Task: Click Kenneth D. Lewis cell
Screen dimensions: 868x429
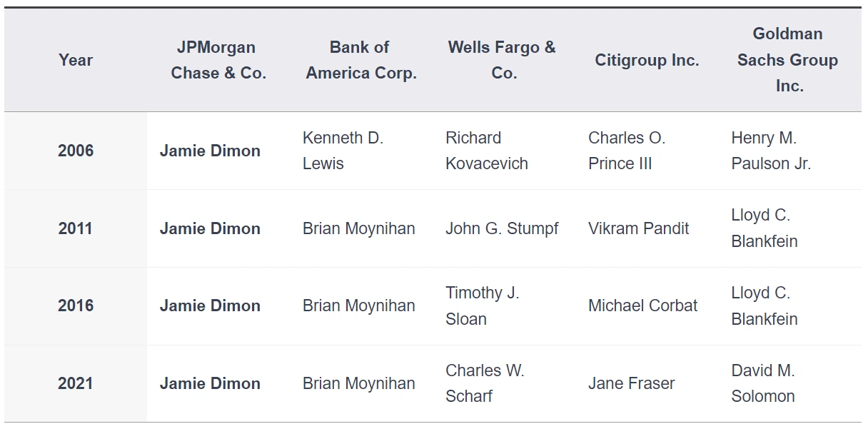Action: click(343, 151)
